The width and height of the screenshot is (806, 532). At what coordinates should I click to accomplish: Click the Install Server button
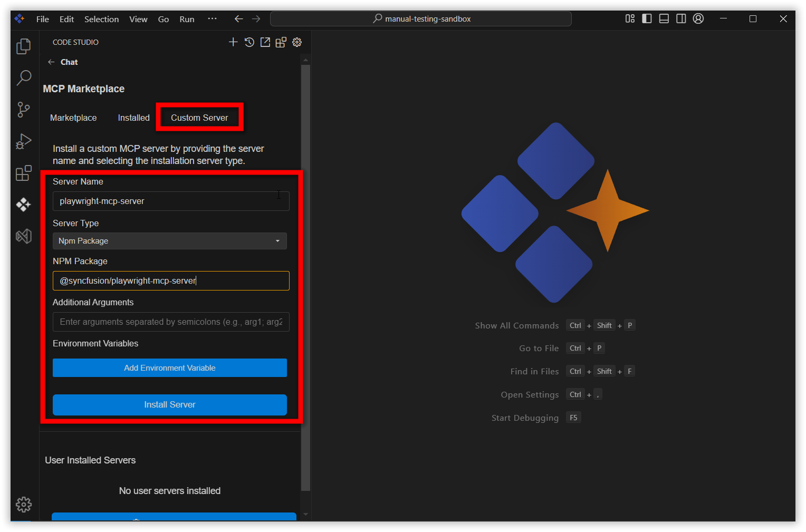[x=170, y=405]
